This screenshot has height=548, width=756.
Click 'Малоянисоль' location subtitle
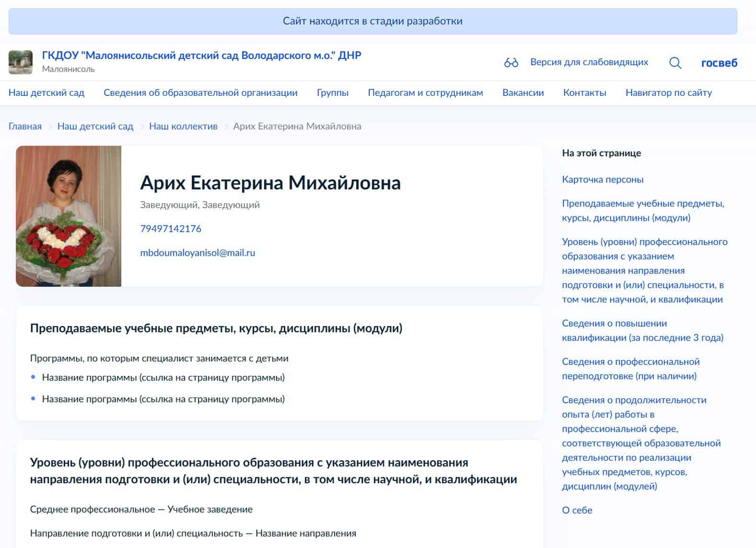(69, 69)
